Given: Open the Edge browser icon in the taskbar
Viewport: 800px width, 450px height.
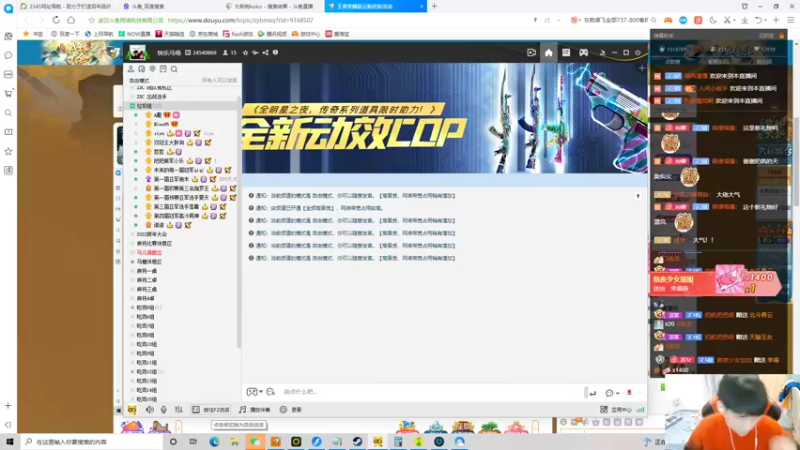Looking at the screenshot, I should [x=214, y=441].
